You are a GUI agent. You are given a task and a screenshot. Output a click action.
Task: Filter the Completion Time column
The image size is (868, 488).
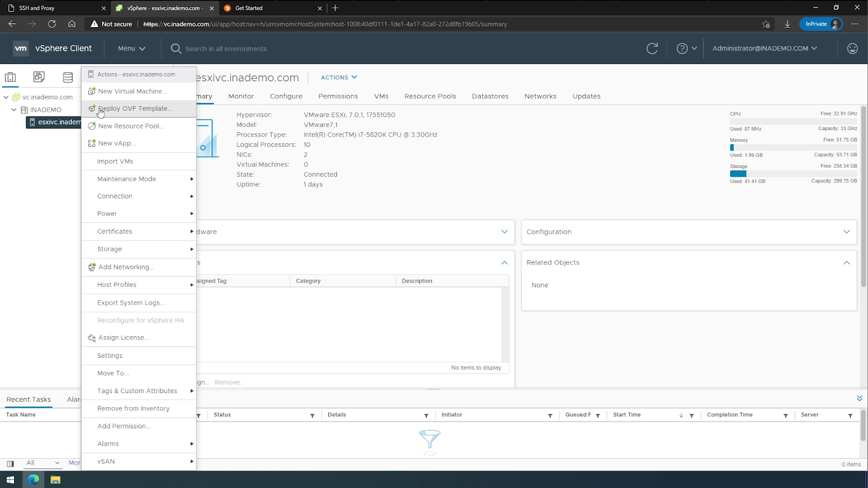(x=786, y=415)
